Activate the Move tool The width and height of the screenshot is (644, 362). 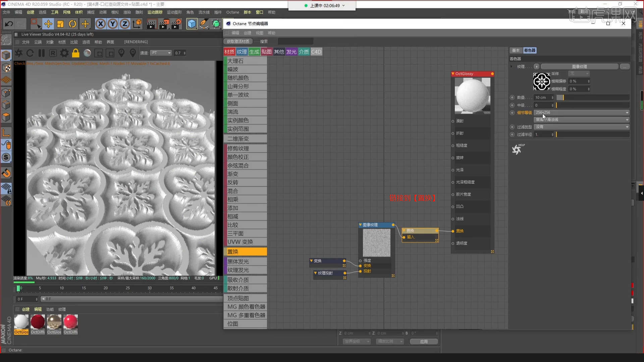pos(48,24)
